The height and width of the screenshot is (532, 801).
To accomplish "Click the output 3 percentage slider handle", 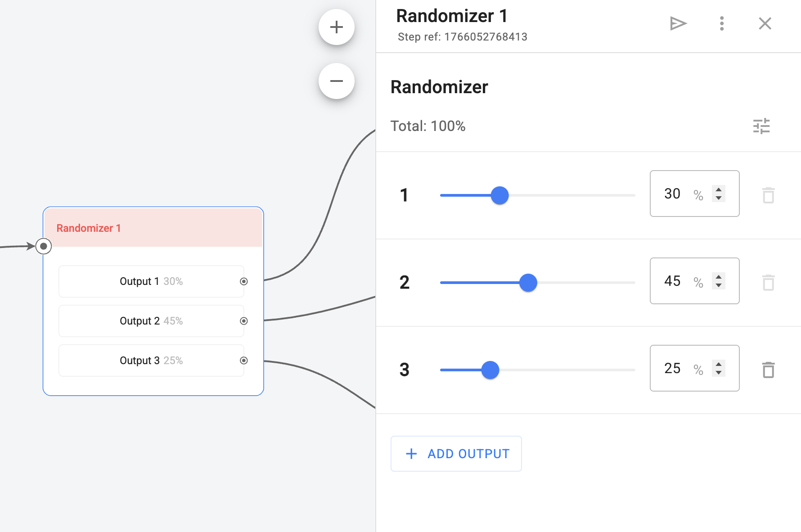I will point(490,370).
